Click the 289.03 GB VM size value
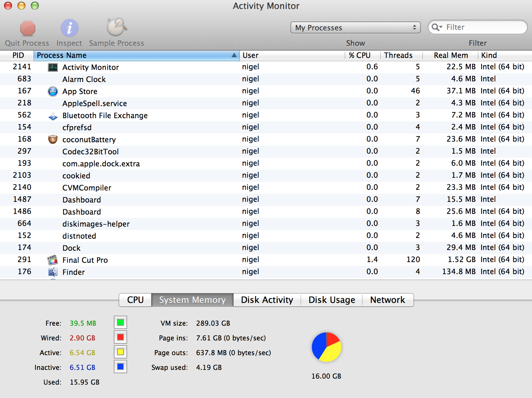This screenshot has height=398, width=532. [213, 323]
